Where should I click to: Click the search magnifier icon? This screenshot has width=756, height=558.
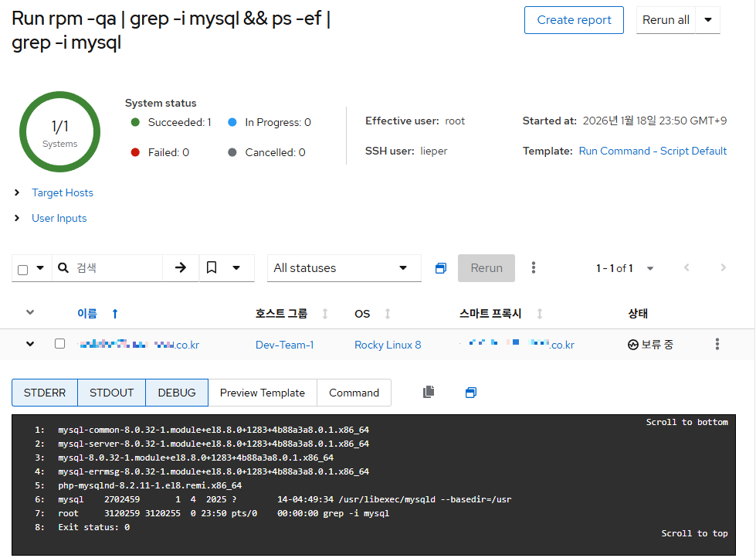pos(63,267)
